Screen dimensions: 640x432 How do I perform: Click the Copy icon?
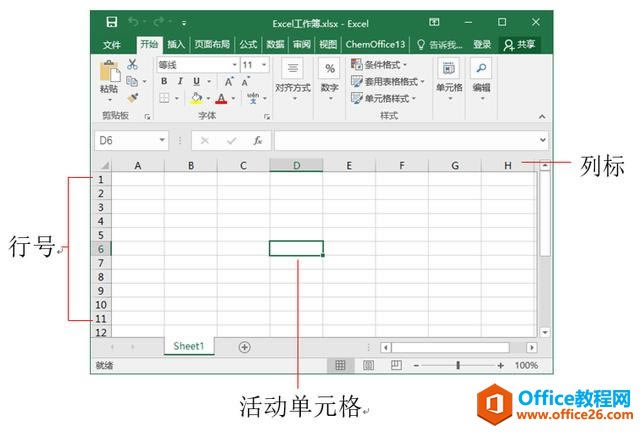(x=131, y=81)
